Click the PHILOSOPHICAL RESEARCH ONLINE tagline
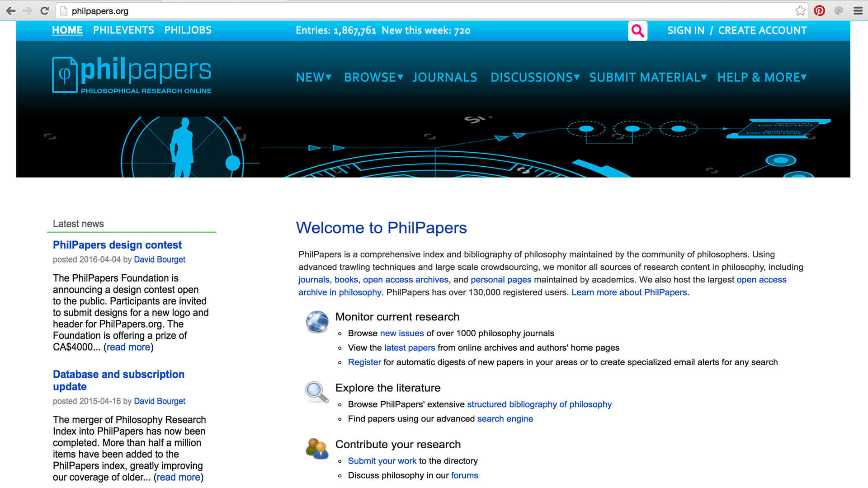The width and height of the screenshot is (868, 488). [x=146, y=91]
